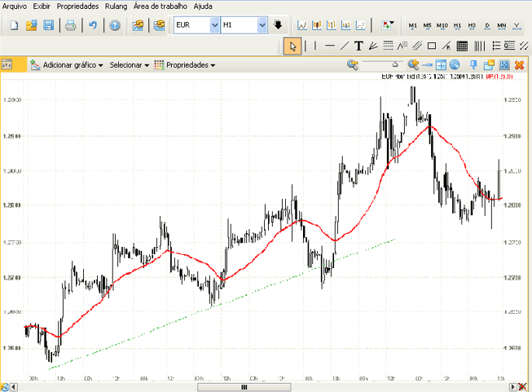Open the EUR symbol dropdown
Image resolution: width=532 pixels, height=392 pixels.
click(x=214, y=25)
